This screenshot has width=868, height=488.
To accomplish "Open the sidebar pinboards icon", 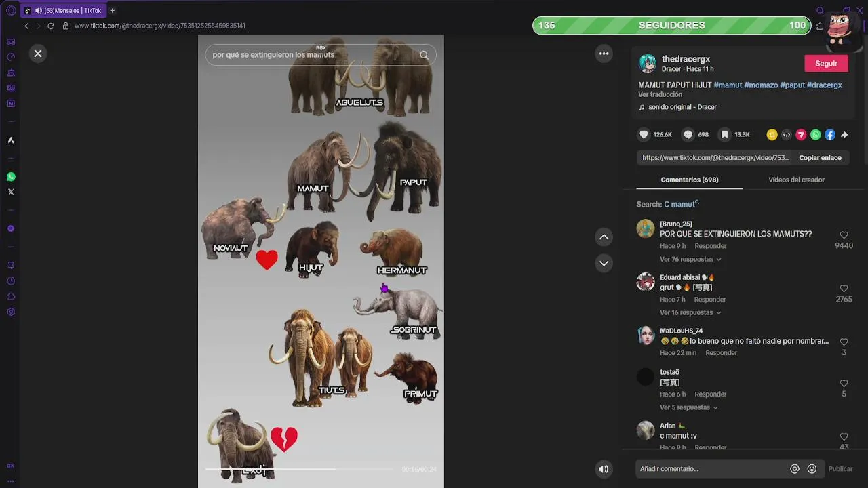I will pos(11,265).
